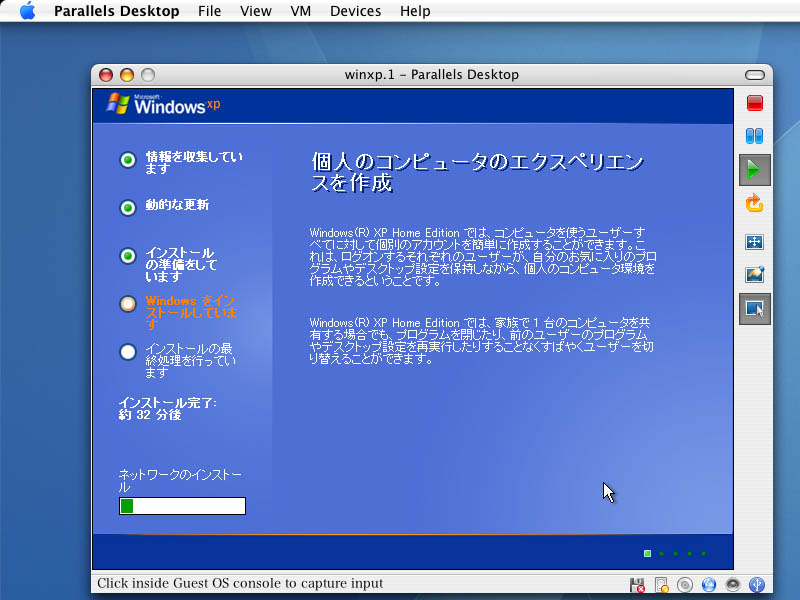Click the network install progress bar
The height and width of the screenshot is (600, 800).
(x=182, y=506)
